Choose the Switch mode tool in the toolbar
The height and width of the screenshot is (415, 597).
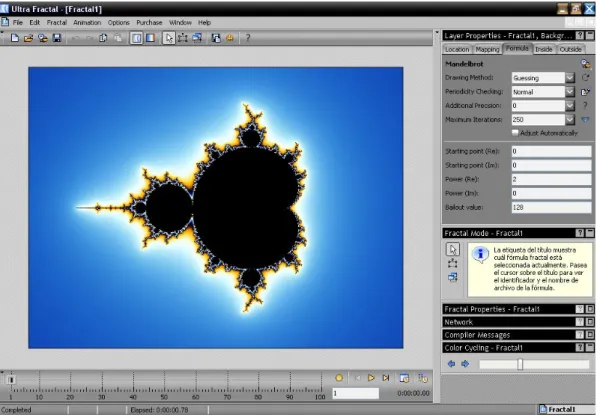197,38
